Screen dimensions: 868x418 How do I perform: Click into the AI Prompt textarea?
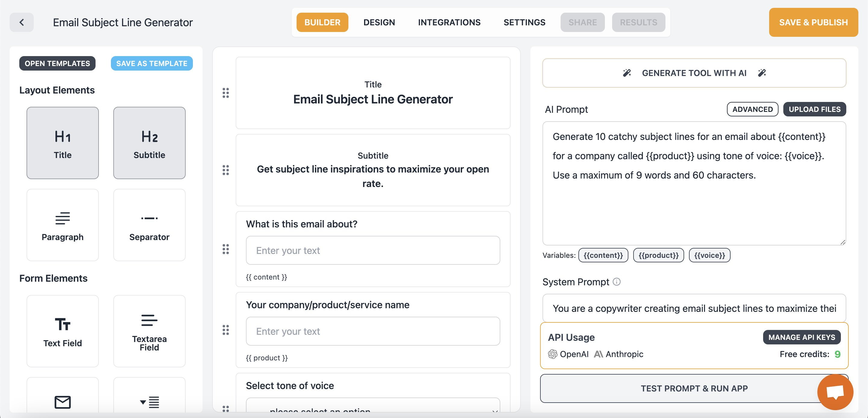coord(694,183)
